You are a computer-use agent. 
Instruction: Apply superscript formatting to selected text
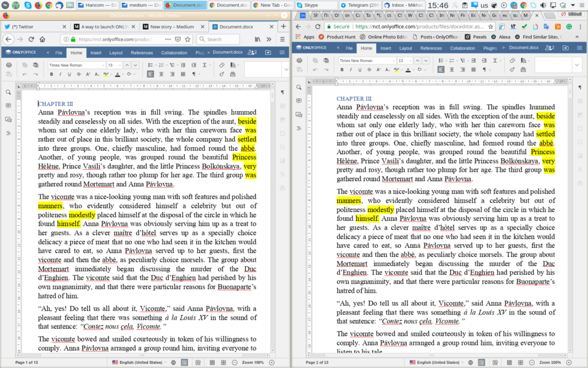(87, 74)
